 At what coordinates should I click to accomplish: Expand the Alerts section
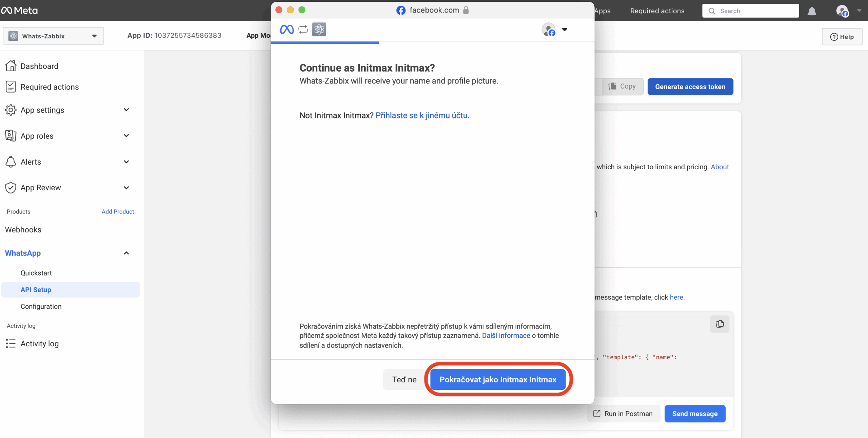[126, 162]
